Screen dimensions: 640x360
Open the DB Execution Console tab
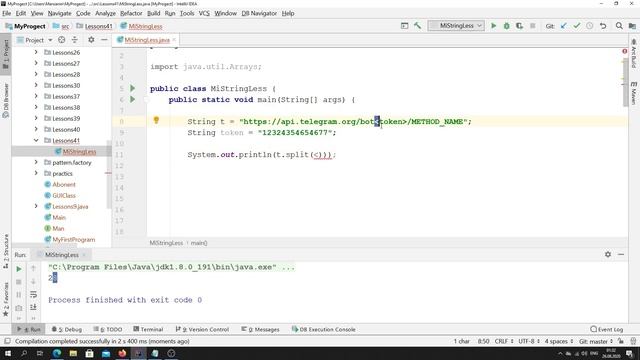tap(323, 329)
